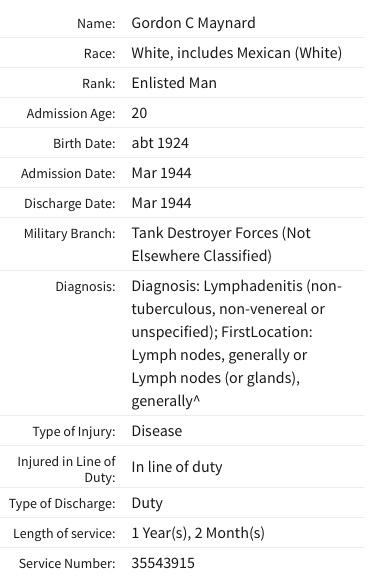
Task: Click the Admission Date value Mar 1944
Action: tap(161, 173)
